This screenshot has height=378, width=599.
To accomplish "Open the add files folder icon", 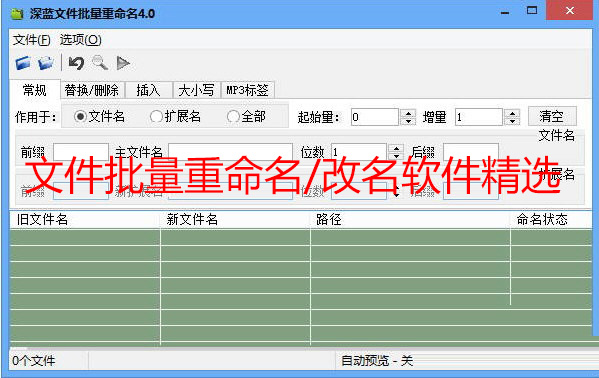I will click(23, 63).
